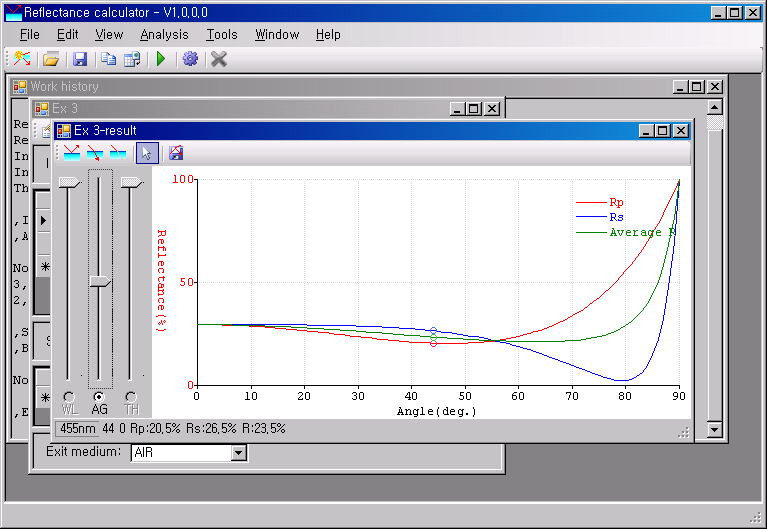Select the pointer cursor tool

tap(147, 153)
